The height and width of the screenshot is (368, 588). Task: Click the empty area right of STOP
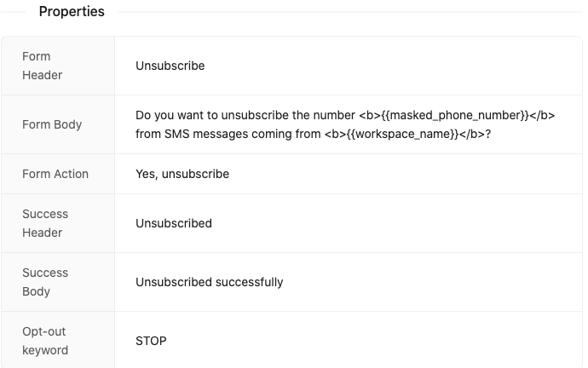click(x=374, y=341)
